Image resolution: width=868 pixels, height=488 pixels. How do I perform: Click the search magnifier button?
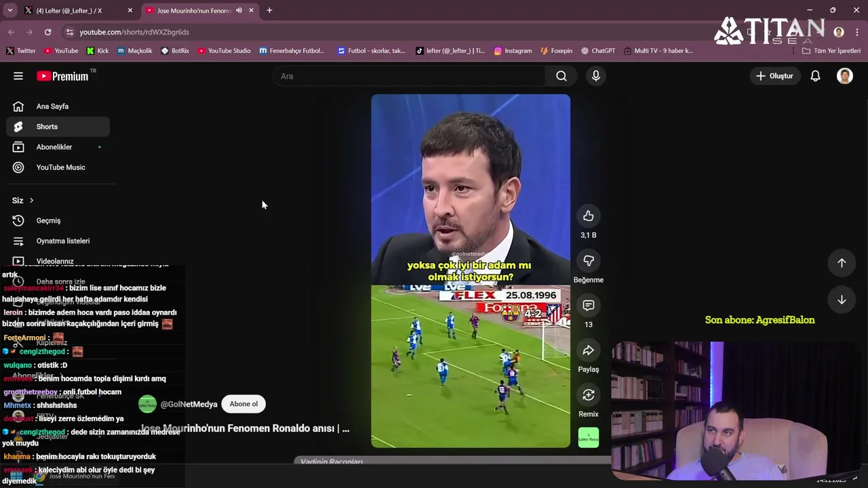click(561, 76)
